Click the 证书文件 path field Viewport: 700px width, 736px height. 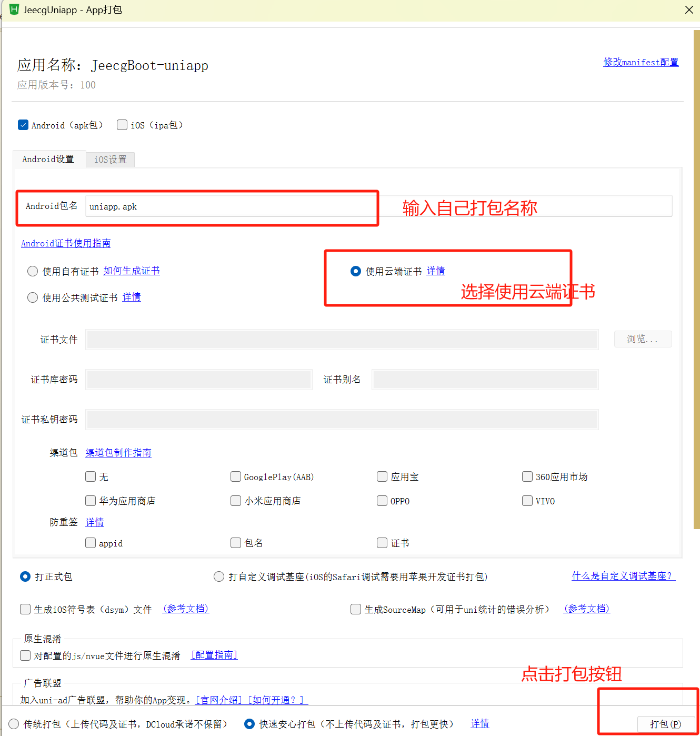pyautogui.click(x=342, y=340)
